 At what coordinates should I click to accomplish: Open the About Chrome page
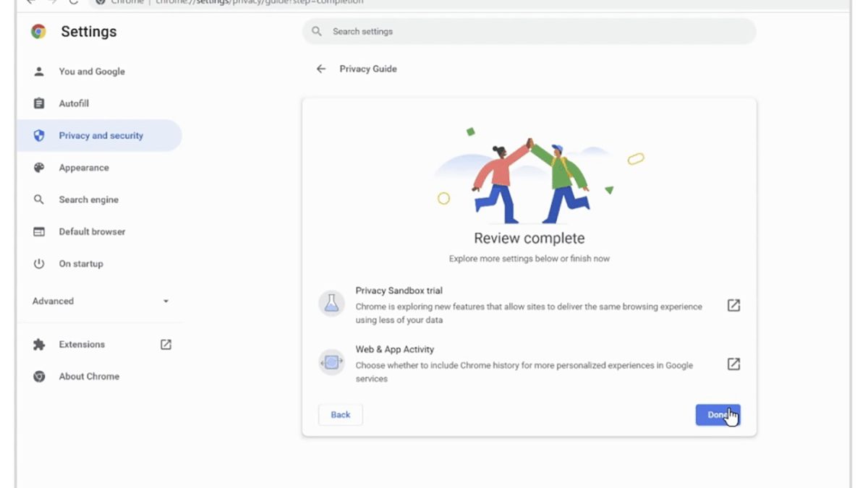tap(89, 377)
